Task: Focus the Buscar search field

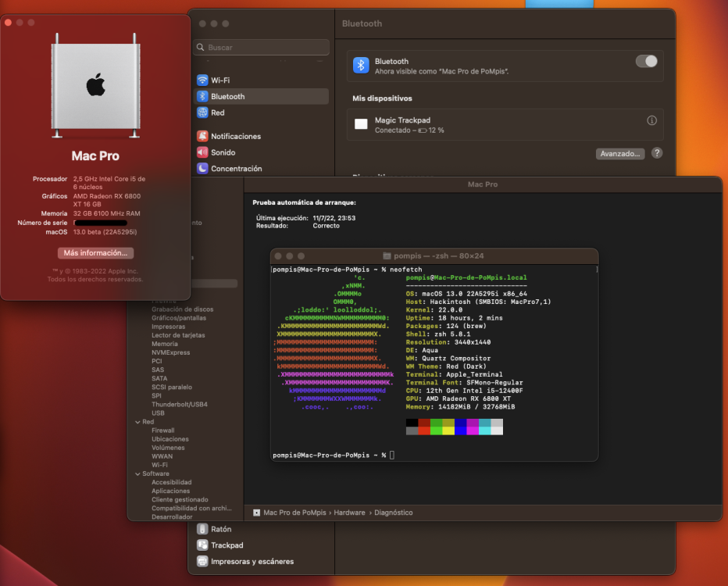Action: click(x=261, y=48)
